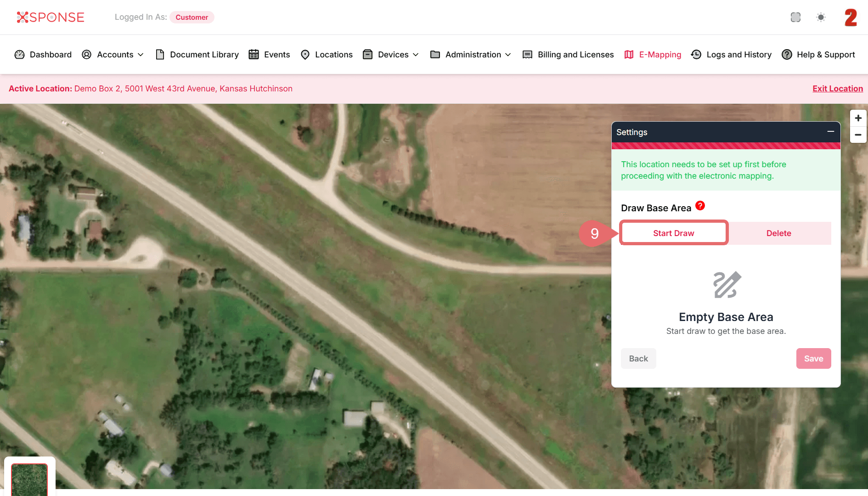Click the pencil icon above Empty Base Area
The image size is (868, 496).
(x=727, y=285)
